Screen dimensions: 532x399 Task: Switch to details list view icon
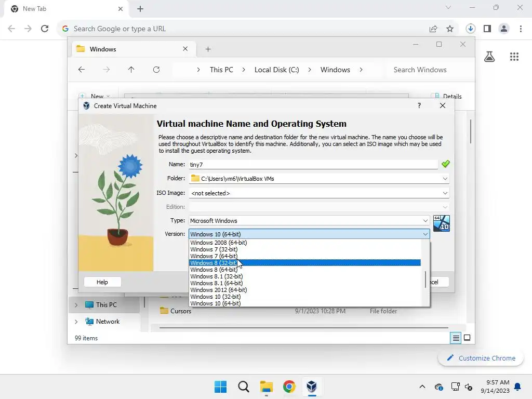(456, 338)
